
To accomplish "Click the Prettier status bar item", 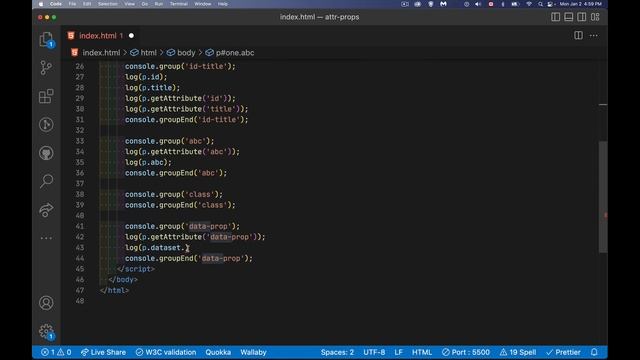I will 563,352.
